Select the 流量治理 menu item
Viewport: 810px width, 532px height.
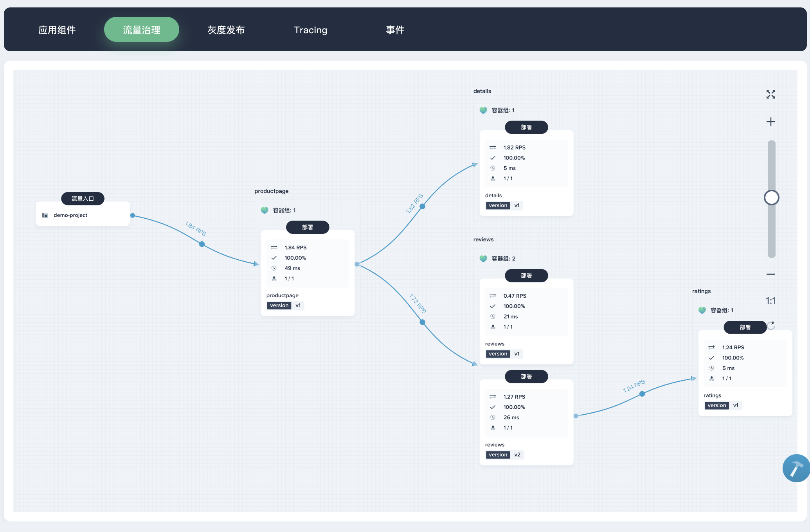coord(141,29)
